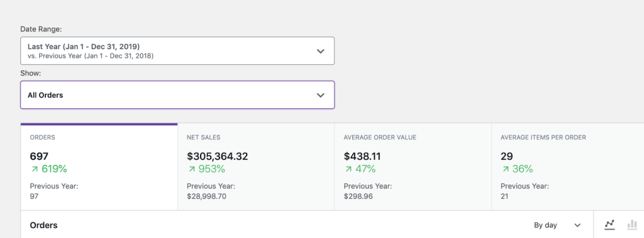The width and height of the screenshot is (644, 238).
Task: Open the All Orders show filter
Action: [x=177, y=95]
